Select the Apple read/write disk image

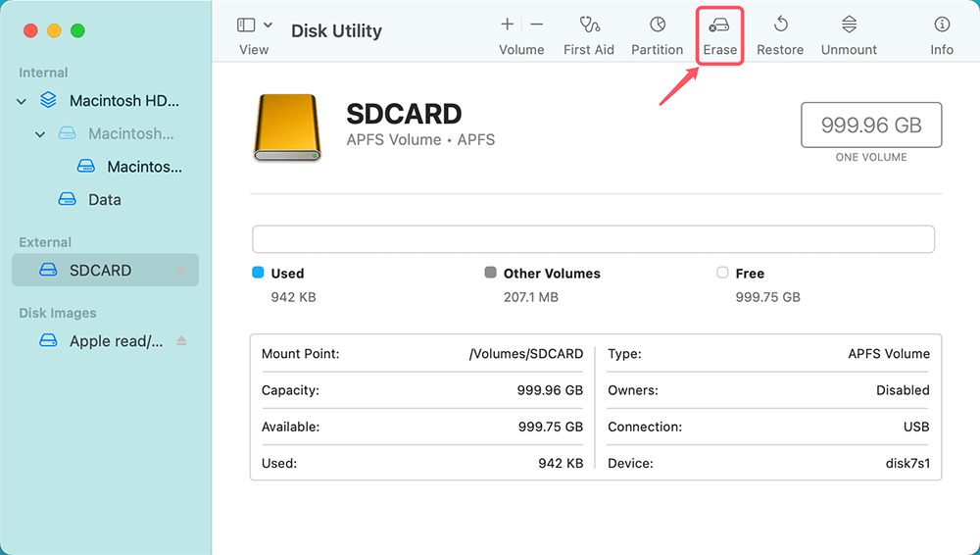pos(116,341)
